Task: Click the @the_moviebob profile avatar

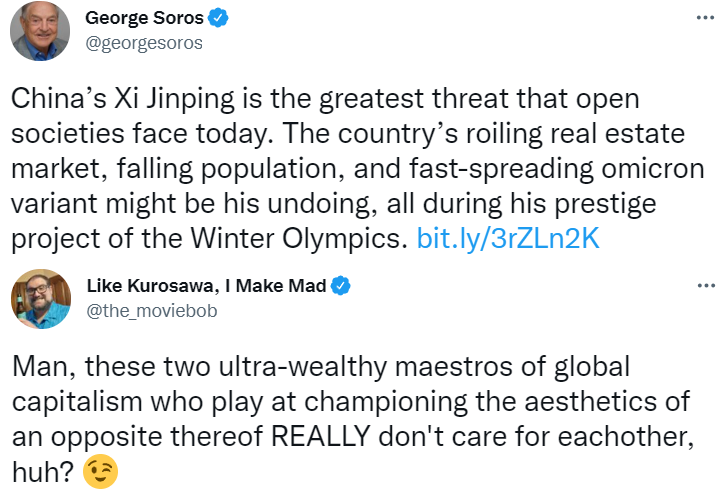Action: pyautogui.click(x=41, y=299)
